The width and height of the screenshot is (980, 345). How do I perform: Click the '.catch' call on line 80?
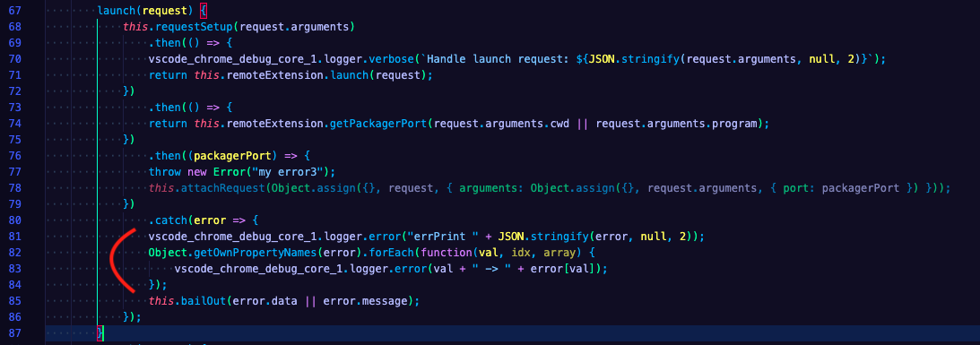(x=169, y=220)
